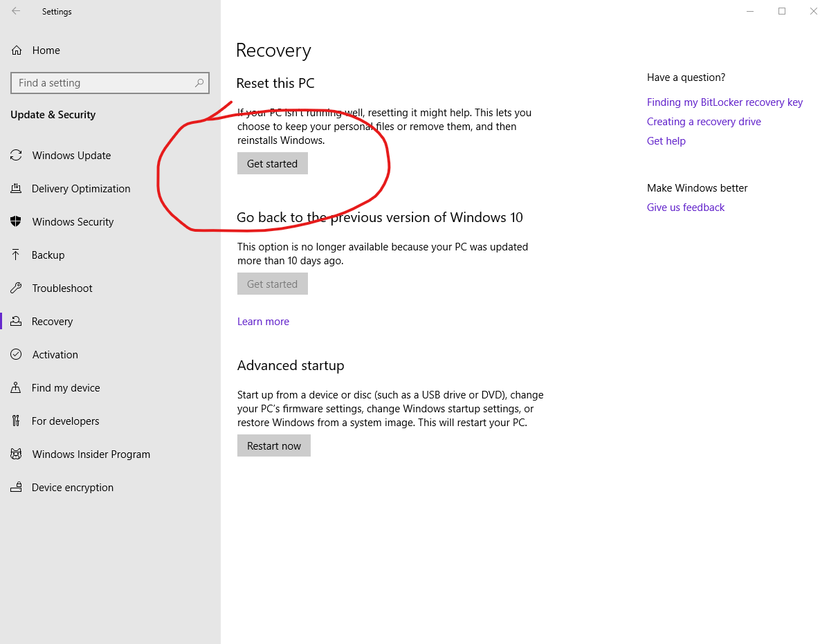Open the Learn more link
829x644 pixels.
coord(263,322)
